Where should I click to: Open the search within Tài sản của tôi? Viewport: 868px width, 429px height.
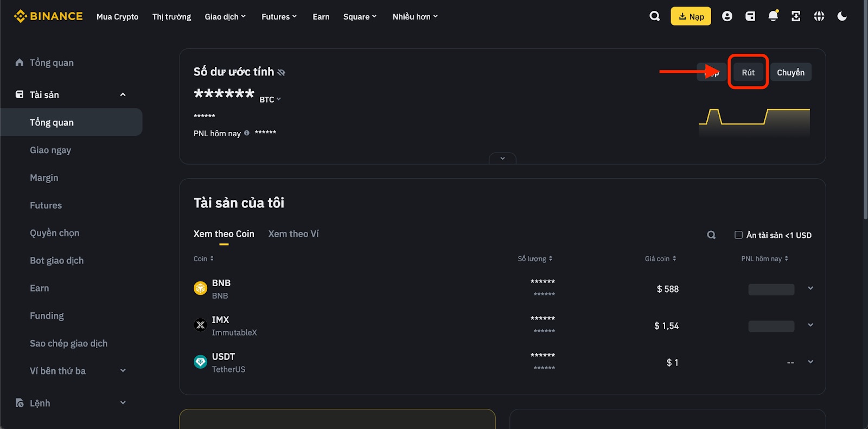pos(711,235)
